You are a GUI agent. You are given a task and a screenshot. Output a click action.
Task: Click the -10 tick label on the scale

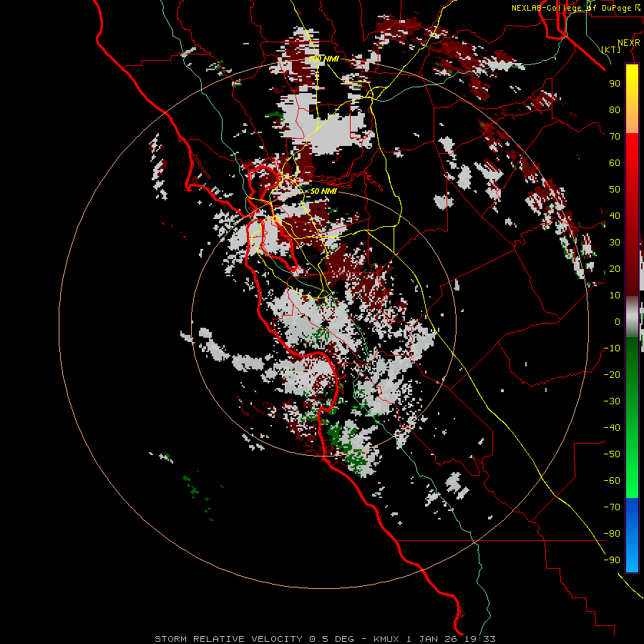coord(612,348)
